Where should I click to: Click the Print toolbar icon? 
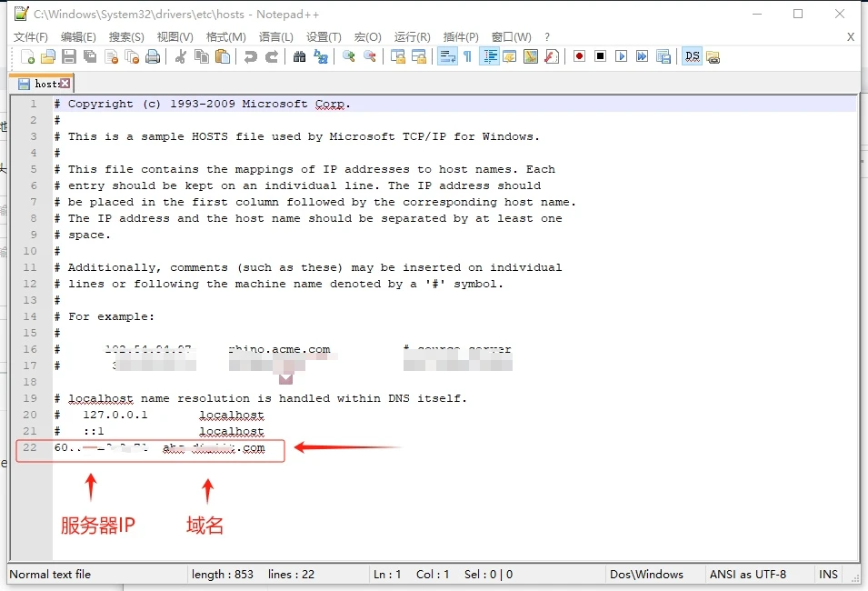(x=153, y=56)
